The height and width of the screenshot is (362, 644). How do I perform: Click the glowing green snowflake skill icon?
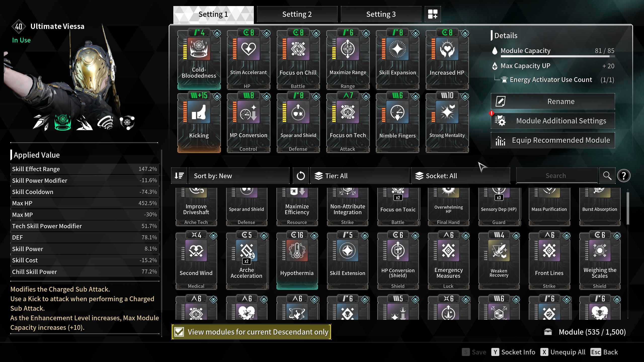click(x=63, y=122)
